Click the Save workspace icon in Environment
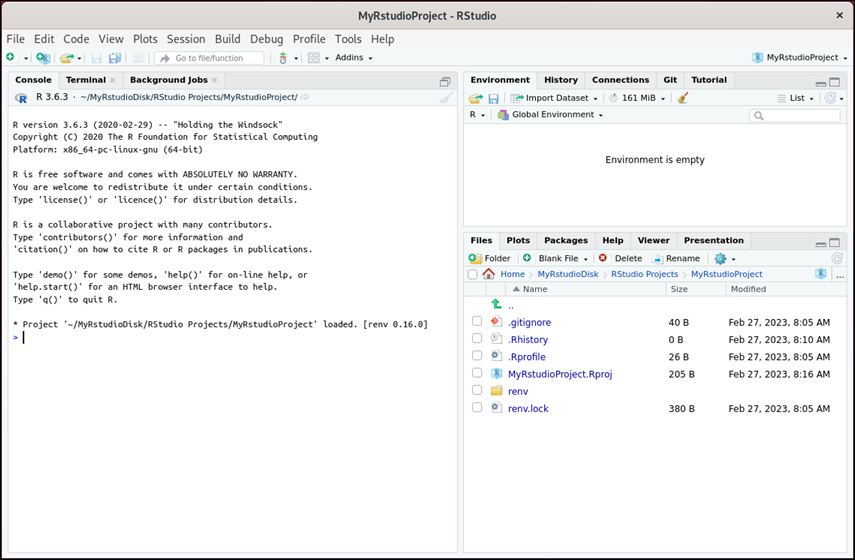Viewport: 855px width, 560px height. pos(493,98)
